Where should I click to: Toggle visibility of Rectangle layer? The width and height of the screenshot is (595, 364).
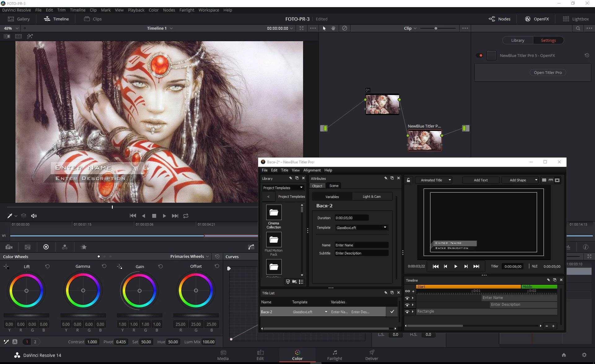point(407,312)
